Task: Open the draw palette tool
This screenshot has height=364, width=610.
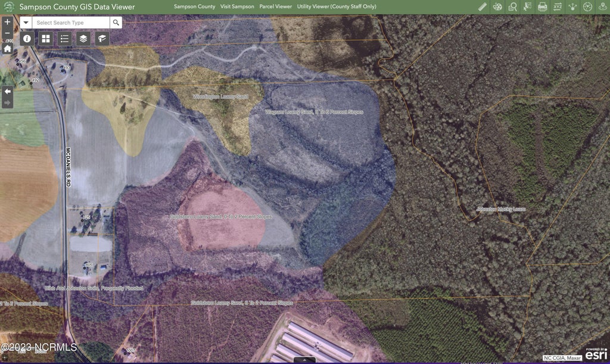Action: click(497, 7)
